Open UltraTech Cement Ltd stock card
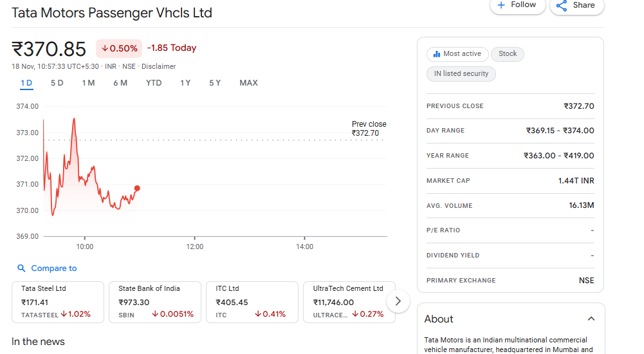 [349, 301]
